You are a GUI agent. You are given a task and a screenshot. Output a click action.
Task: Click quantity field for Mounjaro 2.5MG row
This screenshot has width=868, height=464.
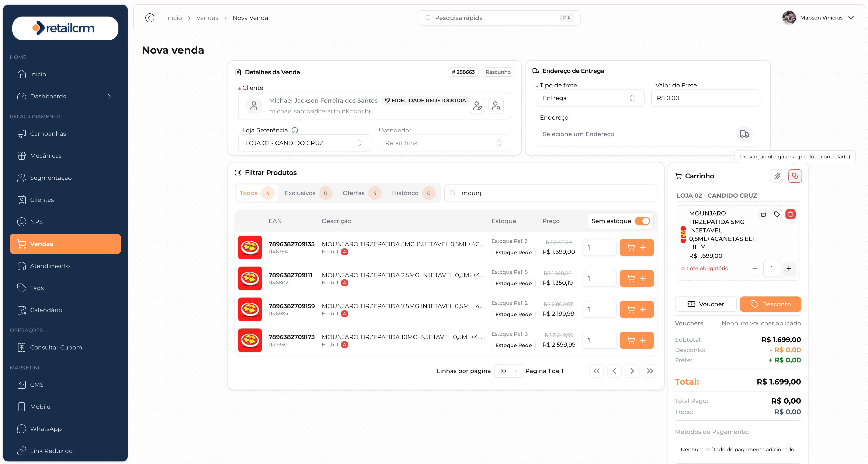click(599, 278)
